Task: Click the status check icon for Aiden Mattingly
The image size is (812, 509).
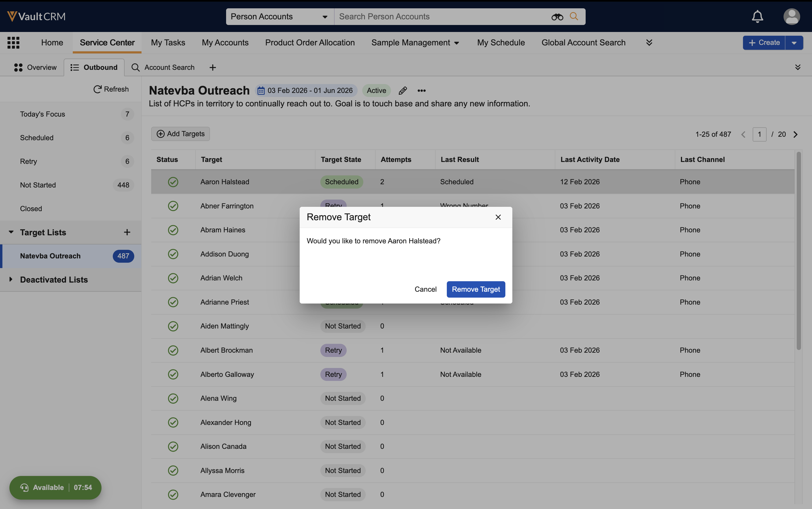Action: pyautogui.click(x=173, y=326)
